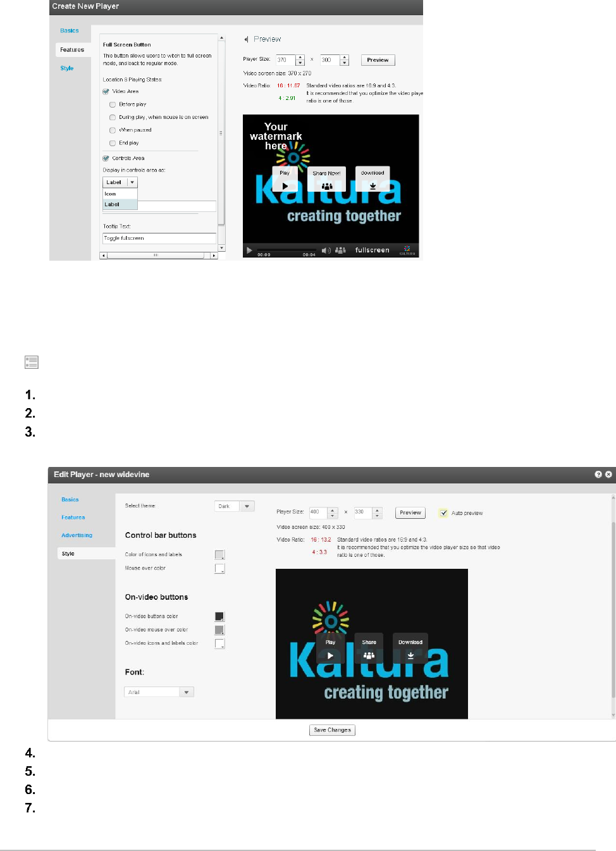The width and height of the screenshot is (616, 851).
Task: Click the Share overlay button in Edit Player preview
Action: pyautogui.click(x=369, y=649)
